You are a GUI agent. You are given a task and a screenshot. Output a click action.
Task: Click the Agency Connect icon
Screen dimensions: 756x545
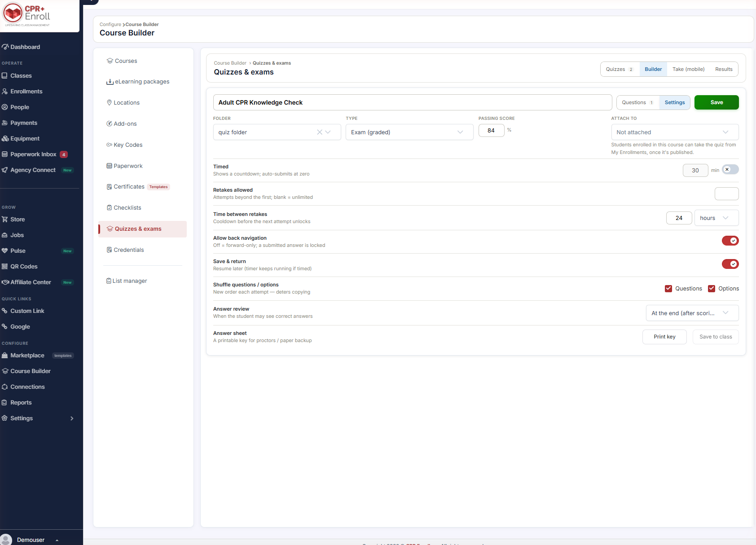[x=4, y=170]
